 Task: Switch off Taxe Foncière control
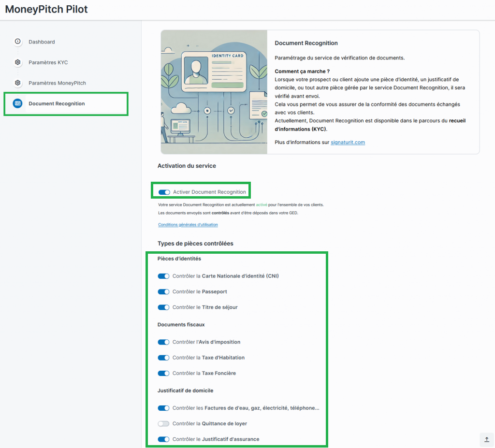[164, 374]
